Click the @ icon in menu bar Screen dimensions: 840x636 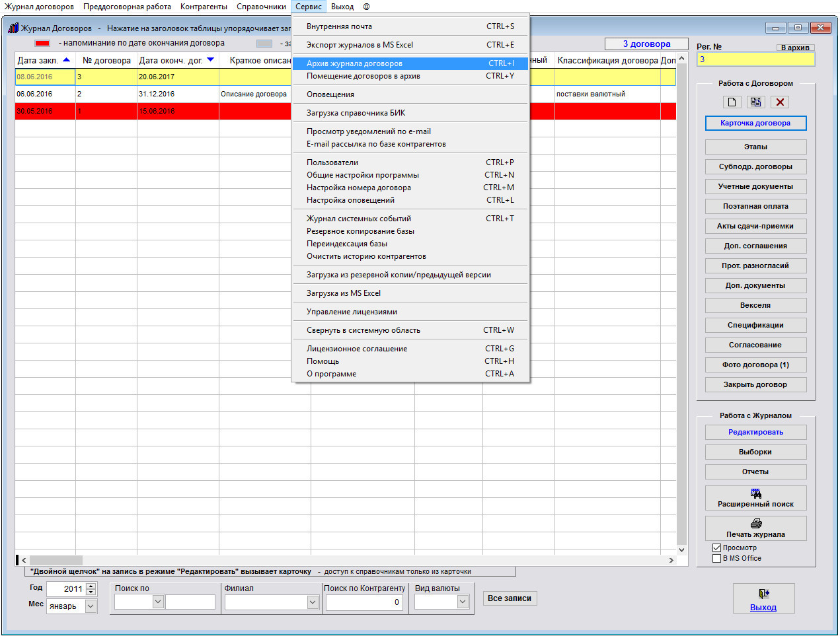pos(366,7)
